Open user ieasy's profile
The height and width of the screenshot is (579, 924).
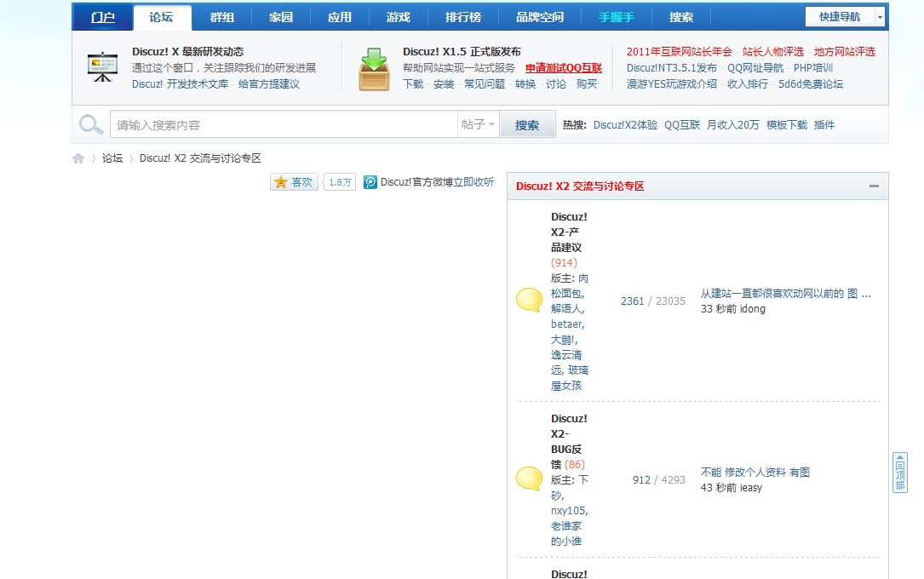[751, 488]
